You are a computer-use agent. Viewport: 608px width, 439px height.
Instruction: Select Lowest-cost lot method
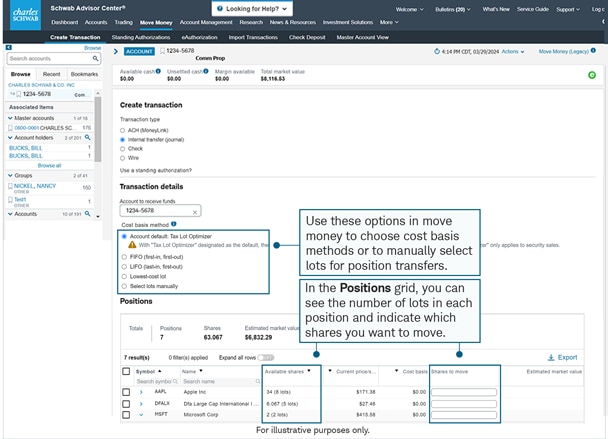(124, 277)
